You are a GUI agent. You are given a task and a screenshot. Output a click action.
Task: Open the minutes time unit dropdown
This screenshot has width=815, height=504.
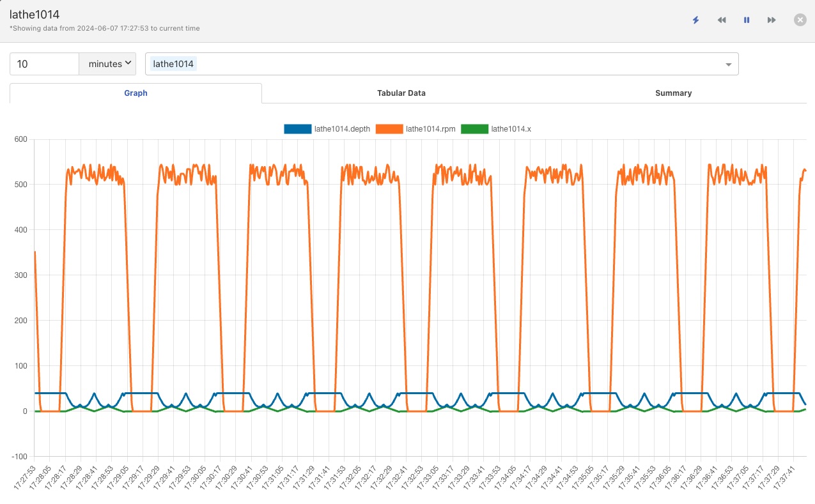point(107,64)
